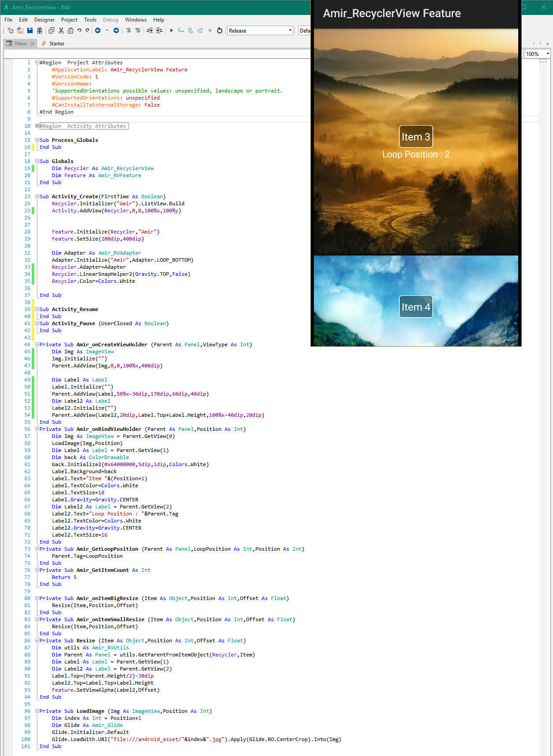The width and height of the screenshot is (553, 756).
Task: Click the code line 'Return 5'
Action: tap(64, 577)
